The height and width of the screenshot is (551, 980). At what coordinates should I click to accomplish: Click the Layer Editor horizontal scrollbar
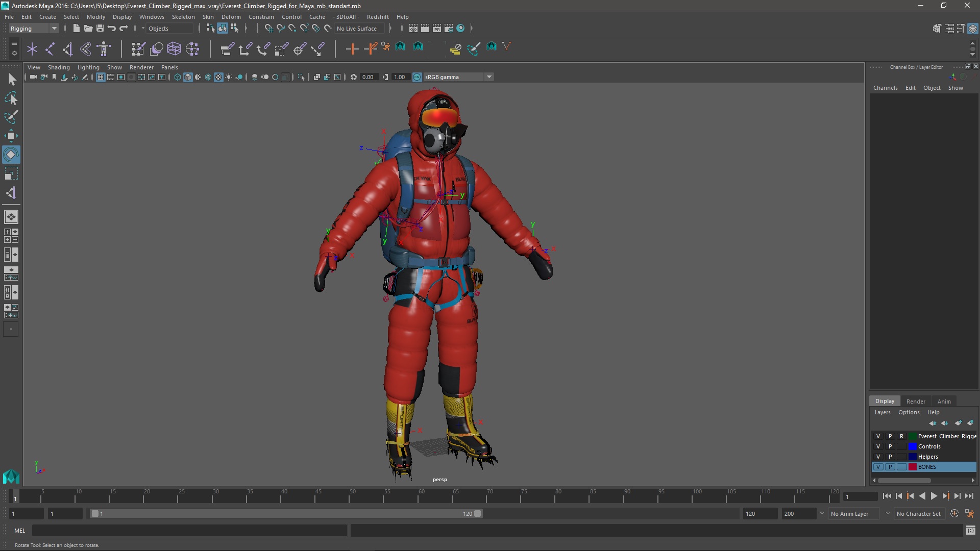904,480
